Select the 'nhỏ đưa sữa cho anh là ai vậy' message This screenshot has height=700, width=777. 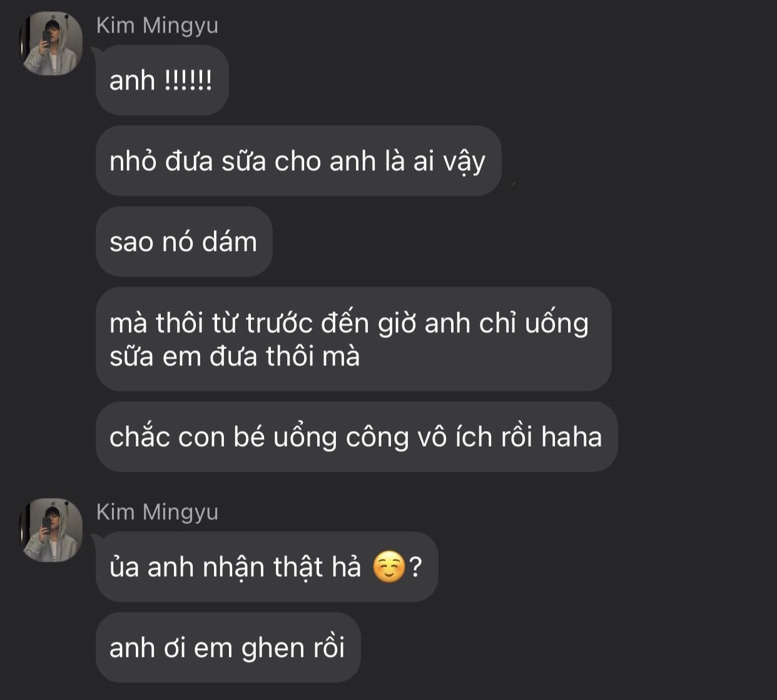pos(298,161)
